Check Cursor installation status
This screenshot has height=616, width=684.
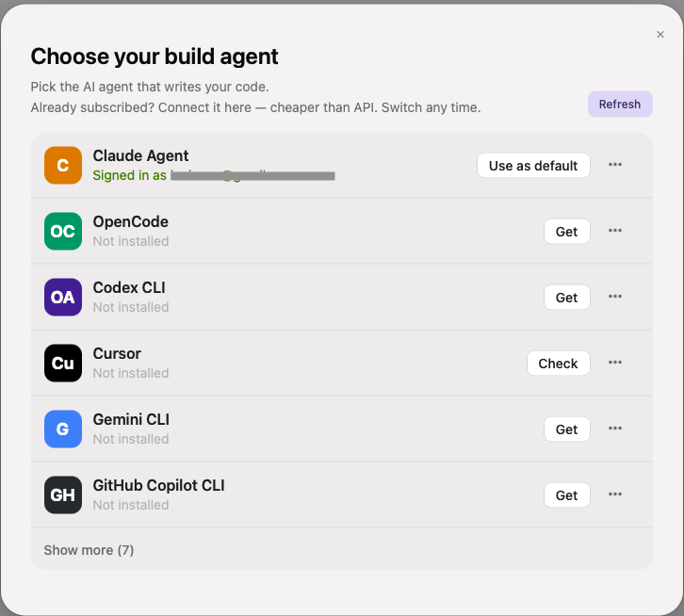click(558, 363)
